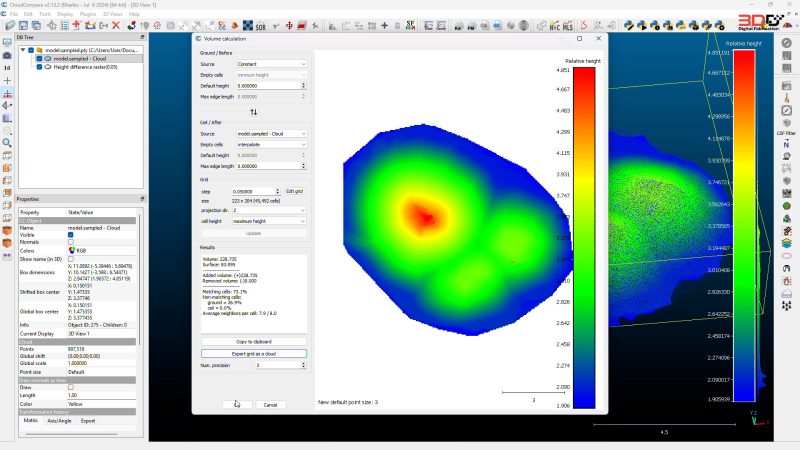Toggle the Visible checkbox in Properties
Image resolution: width=800 pixels, height=450 pixels.
(70, 235)
